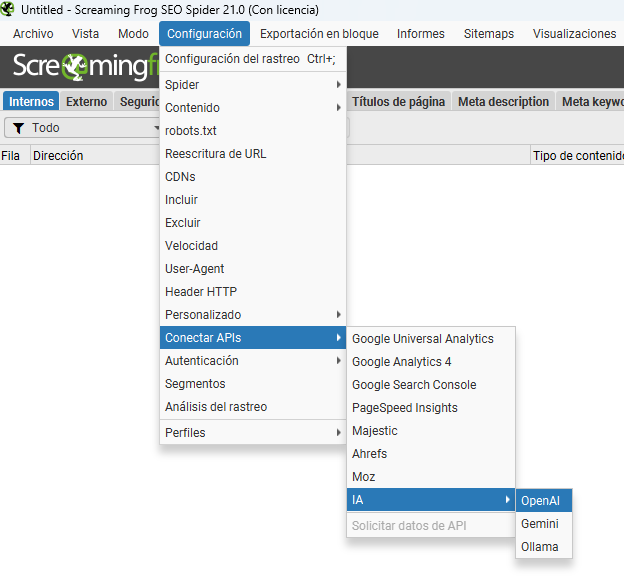Open Análisis del rastreo
The width and height of the screenshot is (624, 576).
(253, 407)
